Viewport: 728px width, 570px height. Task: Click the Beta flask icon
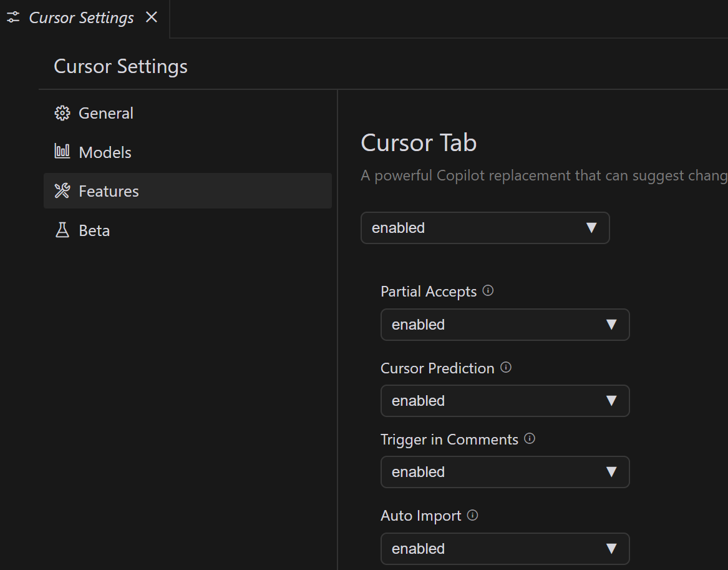point(62,230)
